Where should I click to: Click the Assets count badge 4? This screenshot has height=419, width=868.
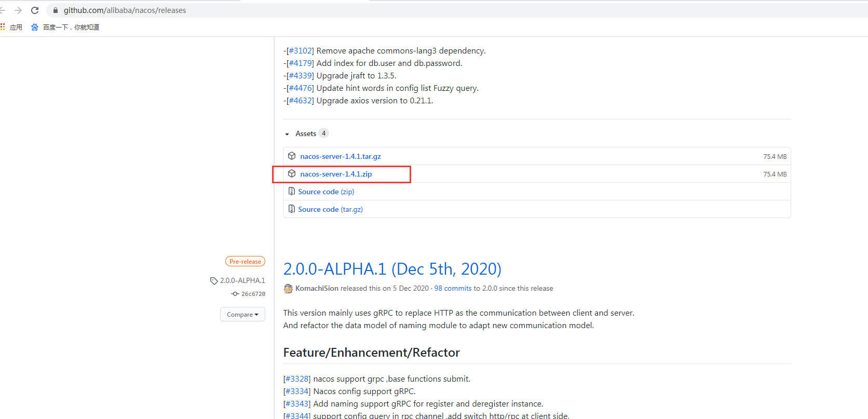tap(323, 133)
